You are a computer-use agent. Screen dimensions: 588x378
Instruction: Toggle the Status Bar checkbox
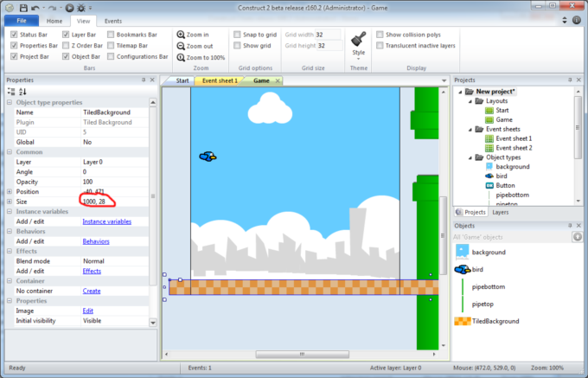pos(14,35)
